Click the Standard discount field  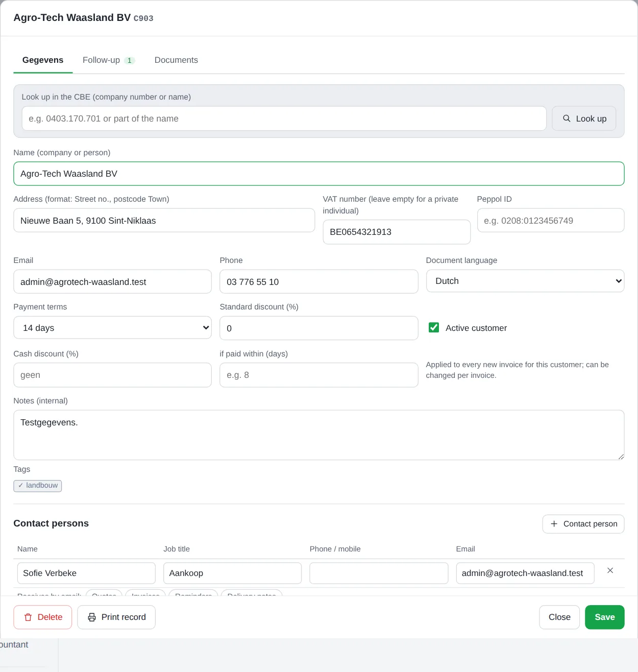(319, 328)
